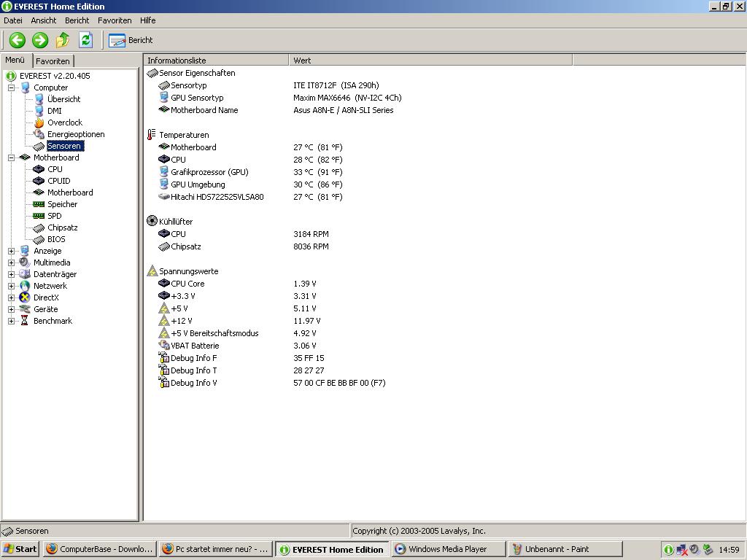Expand the Datenträger tree node

click(12, 274)
